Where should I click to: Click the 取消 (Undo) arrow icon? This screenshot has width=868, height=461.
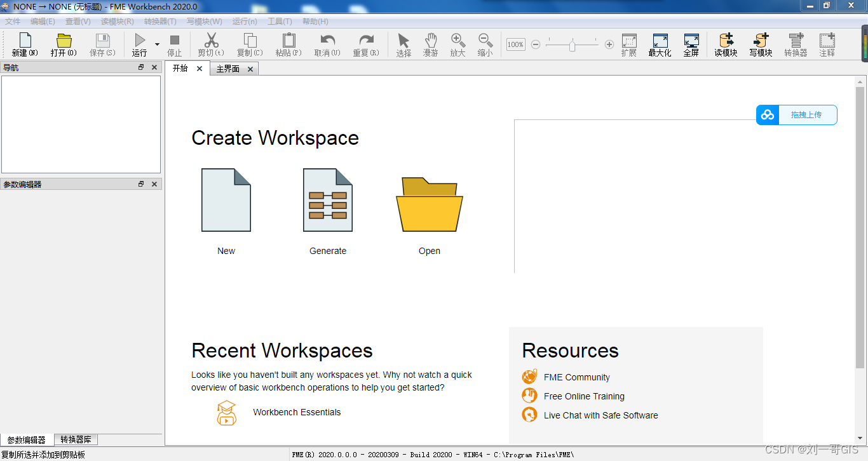(327, 41)
